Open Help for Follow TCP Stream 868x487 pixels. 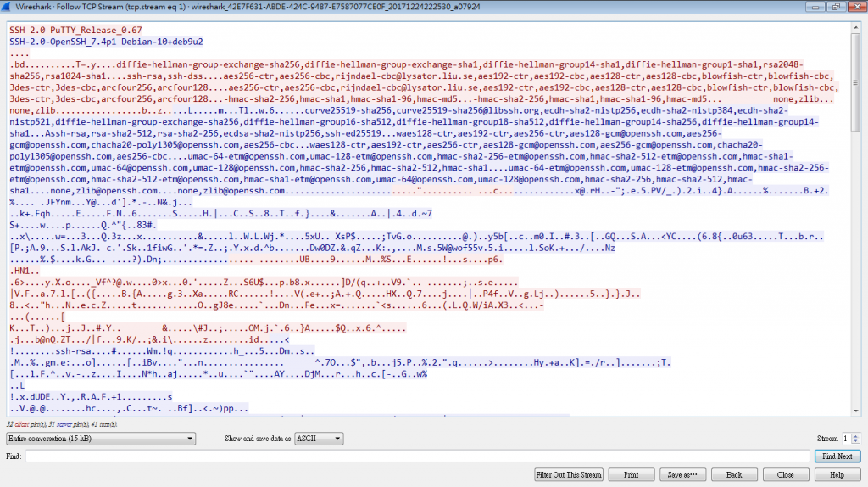coord(837,475)
